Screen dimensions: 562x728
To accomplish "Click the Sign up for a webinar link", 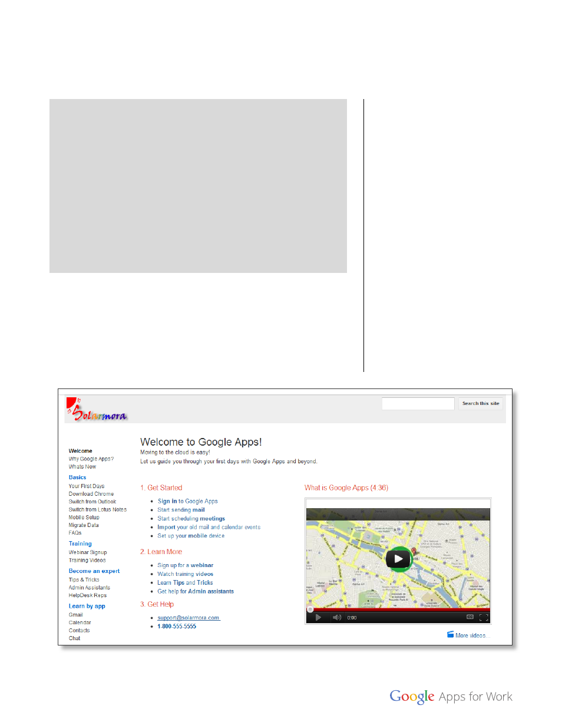I will click(x=186, y=565).
